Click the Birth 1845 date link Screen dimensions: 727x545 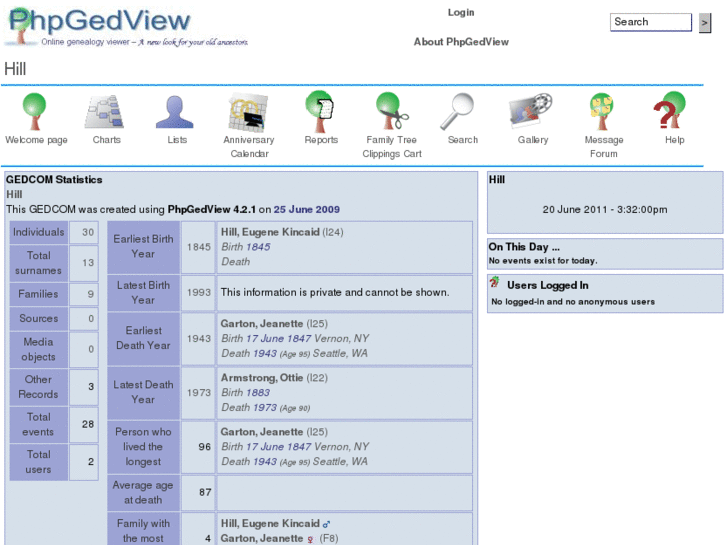[x=258, y=247]
